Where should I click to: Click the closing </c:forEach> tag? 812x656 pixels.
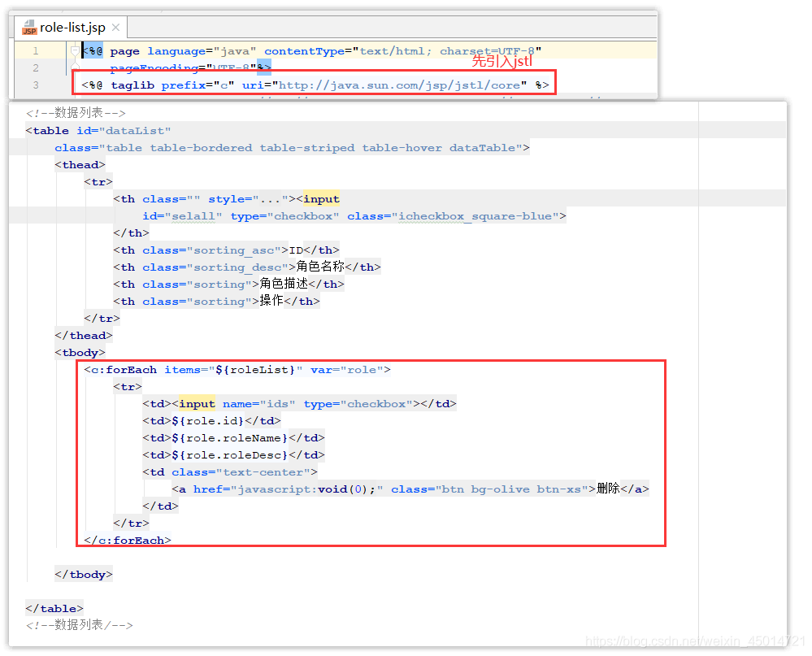pyautogui.click(x=128, y=541)
